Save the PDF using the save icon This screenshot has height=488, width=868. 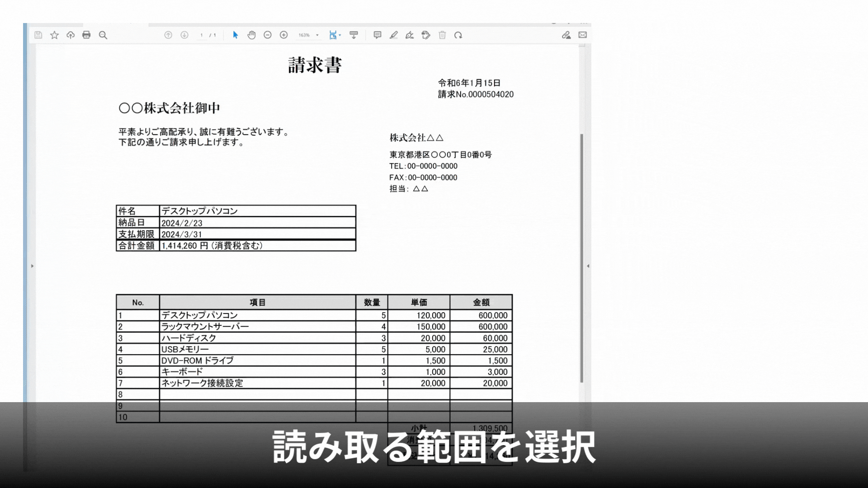click(x=38, y=35)
